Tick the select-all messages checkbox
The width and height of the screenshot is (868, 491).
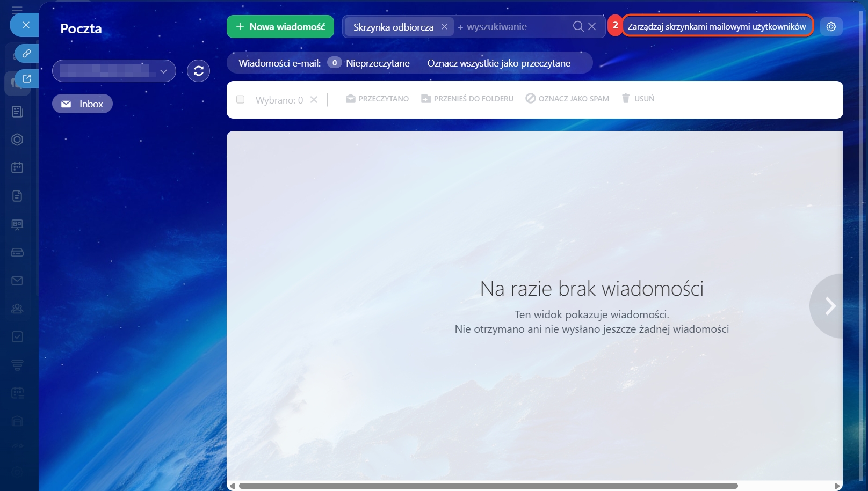click(x=241, y=99)
